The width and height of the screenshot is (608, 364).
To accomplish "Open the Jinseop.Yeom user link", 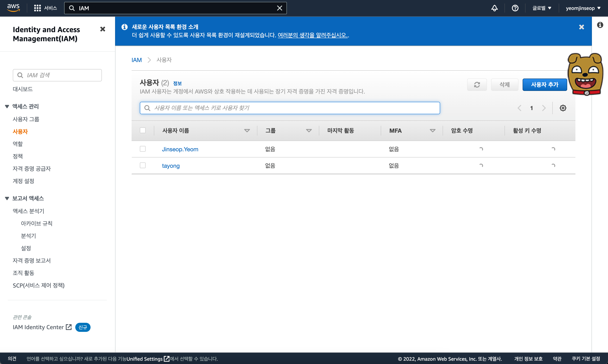I will tap(180, 149).
